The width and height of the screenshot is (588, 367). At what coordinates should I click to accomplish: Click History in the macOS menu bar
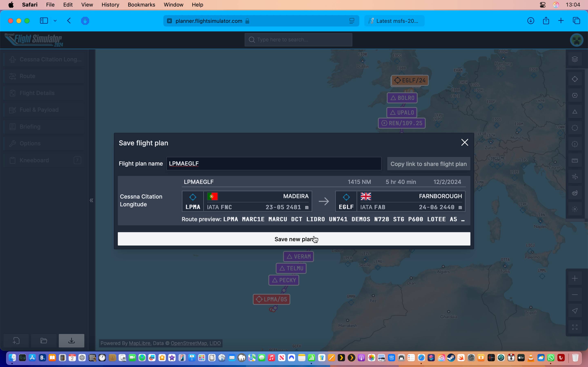click(x=110, y=5)
